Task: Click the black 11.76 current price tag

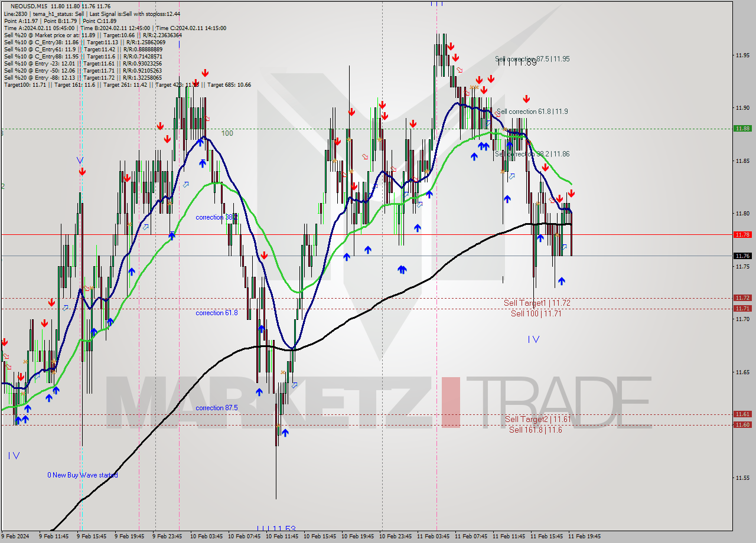Action: point(742,256)
